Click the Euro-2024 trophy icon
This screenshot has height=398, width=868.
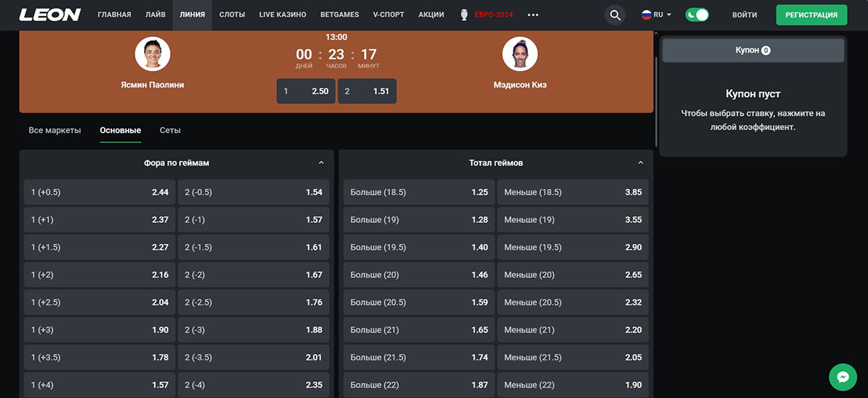[x=464, y=14]
